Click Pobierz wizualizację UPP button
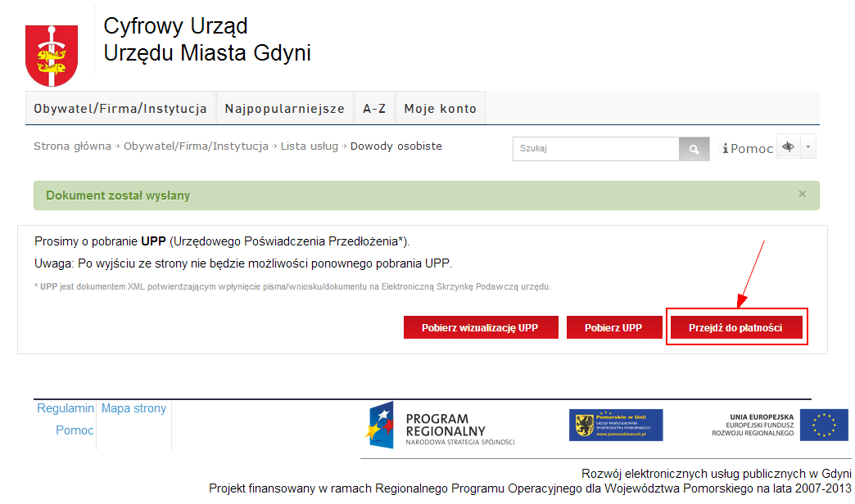The height and width of the screenshot is (504, 855). 481,328
